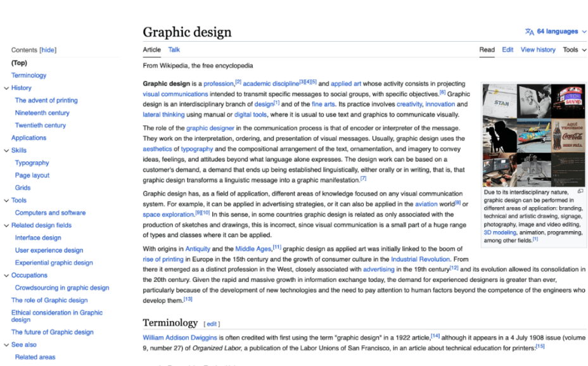Switch to the Article tab

[x=151, y=50]
